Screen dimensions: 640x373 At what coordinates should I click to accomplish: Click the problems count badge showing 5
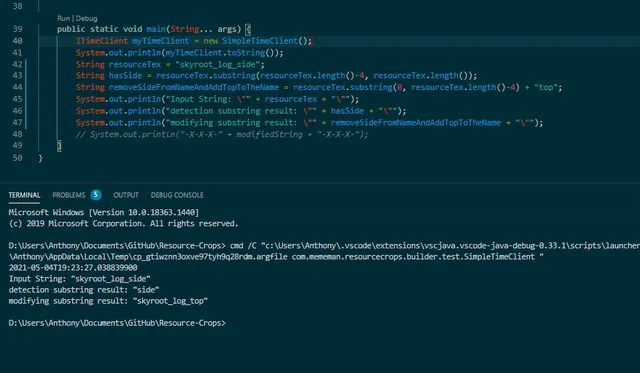[x=96, y=195]
